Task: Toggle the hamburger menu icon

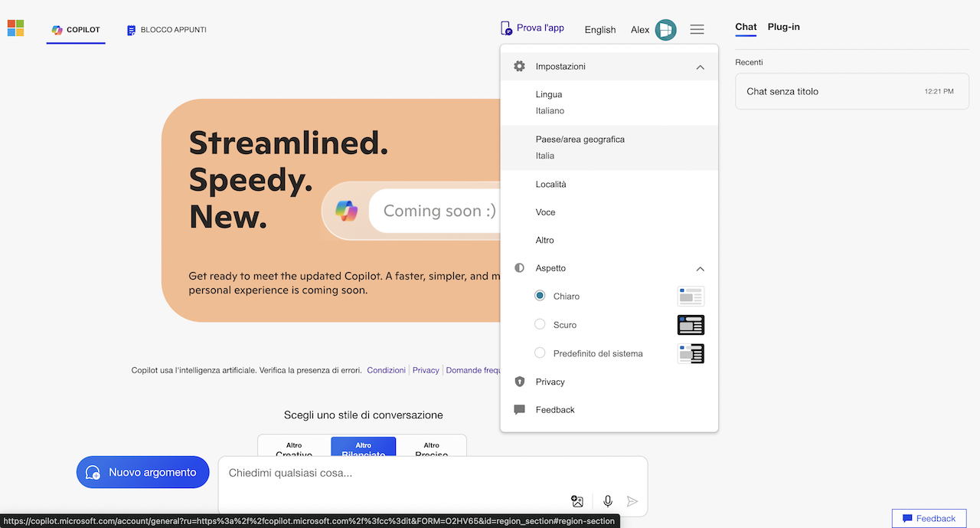Action: point(697,29)
